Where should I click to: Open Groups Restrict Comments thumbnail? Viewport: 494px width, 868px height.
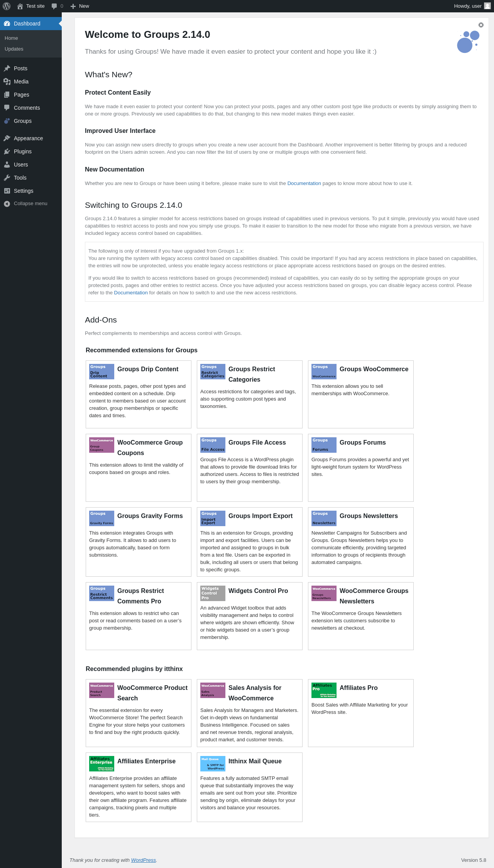[102, 593]
